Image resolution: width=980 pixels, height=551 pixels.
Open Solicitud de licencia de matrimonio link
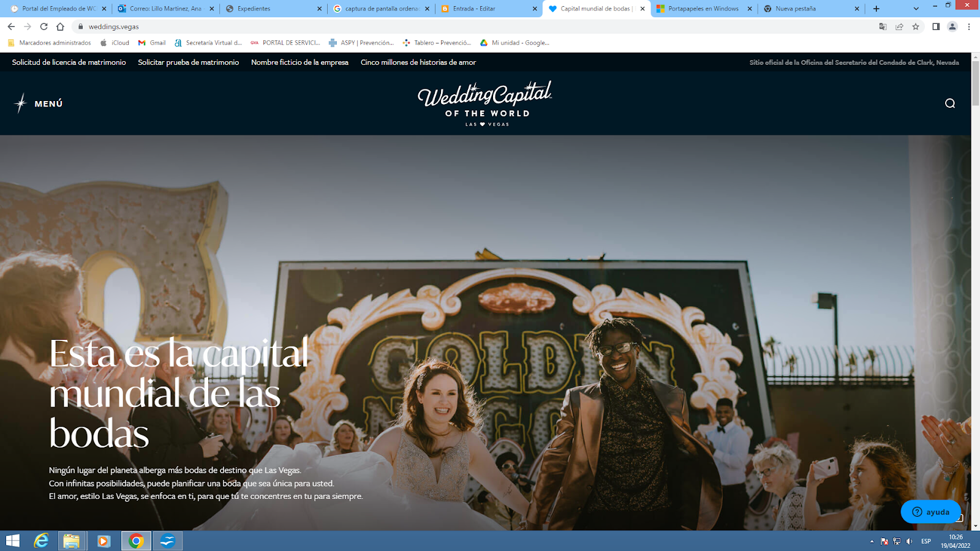click(x=69, y=62)
